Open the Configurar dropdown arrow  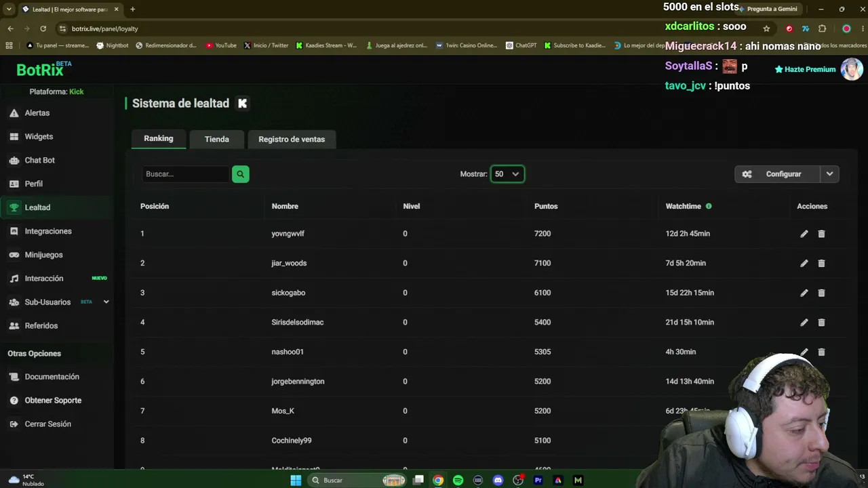(x=829, y=174)
